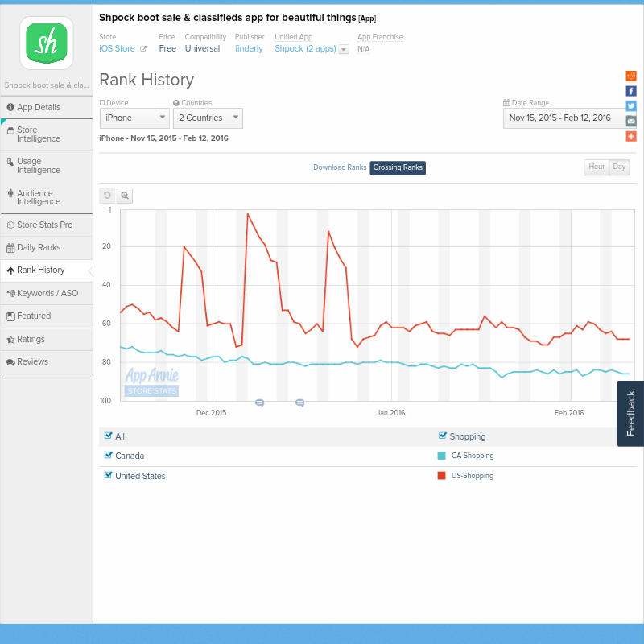This screenshot has width=644, height=644.
Task: Click the CA-Shopping teal color swatch
Action: point(441,456)
